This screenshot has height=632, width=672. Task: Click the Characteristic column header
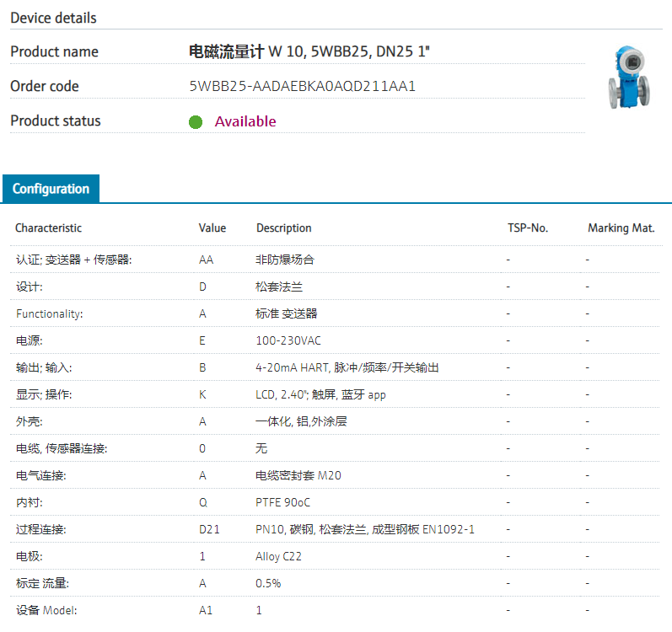point(48,228)
